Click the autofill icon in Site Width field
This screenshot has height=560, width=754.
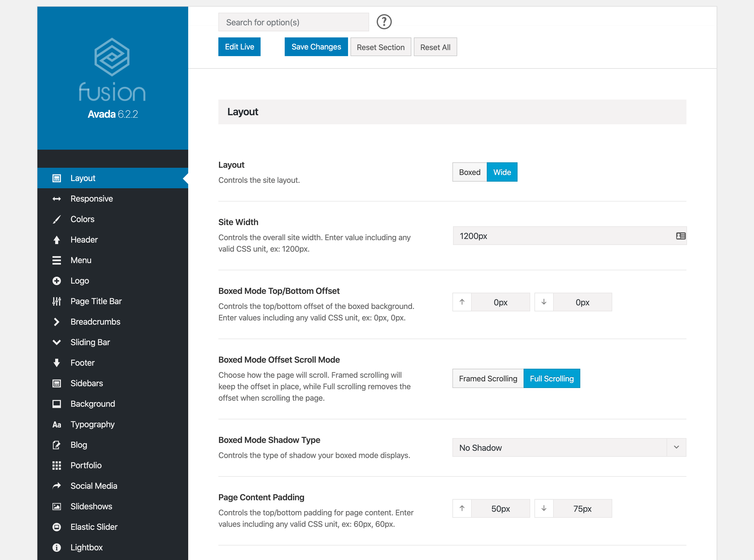(x=680, y=236)
